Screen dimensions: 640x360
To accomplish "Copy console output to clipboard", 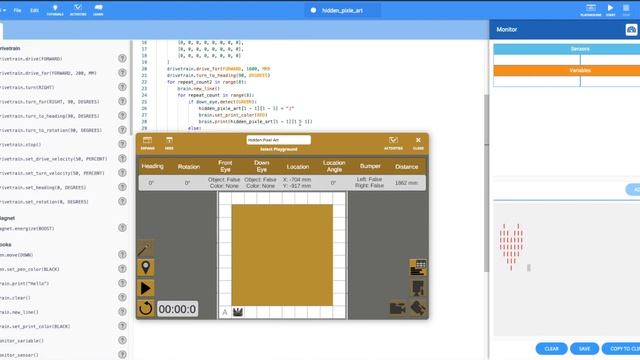I will click(x=621, y=349).
